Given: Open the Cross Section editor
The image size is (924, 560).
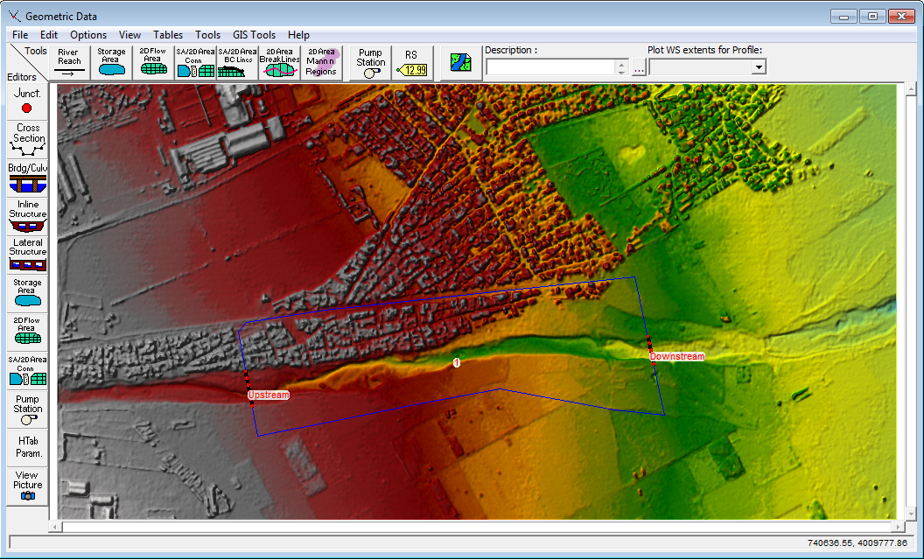Looking at the screenshot, I should pyautogui.click(x=27, y=140).
